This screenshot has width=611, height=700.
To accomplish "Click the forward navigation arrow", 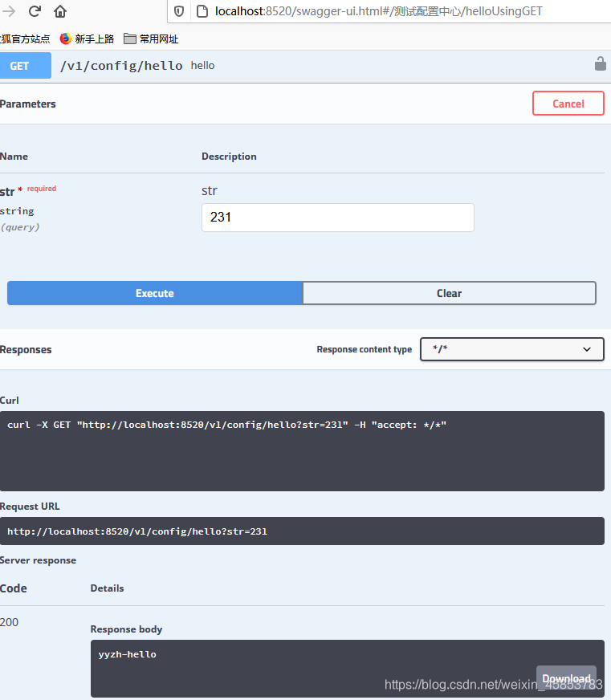I will (9, 11).
